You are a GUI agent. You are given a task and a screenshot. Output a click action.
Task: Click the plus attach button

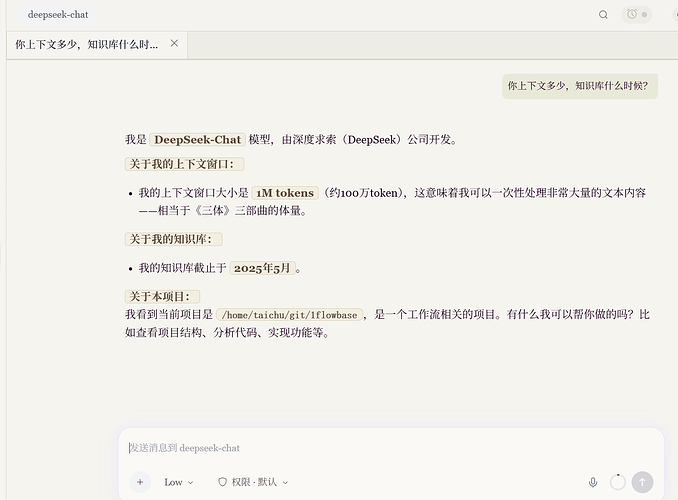[x=140, y=482]
